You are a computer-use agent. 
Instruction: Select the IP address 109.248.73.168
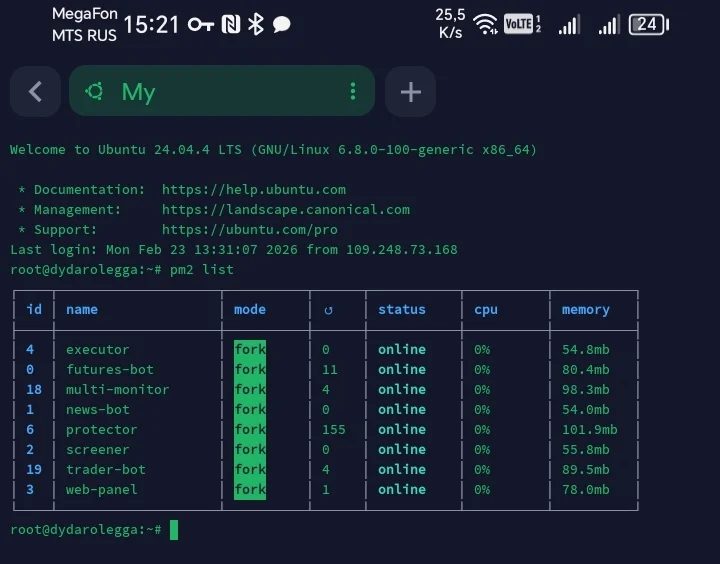(x=402, y=249)
